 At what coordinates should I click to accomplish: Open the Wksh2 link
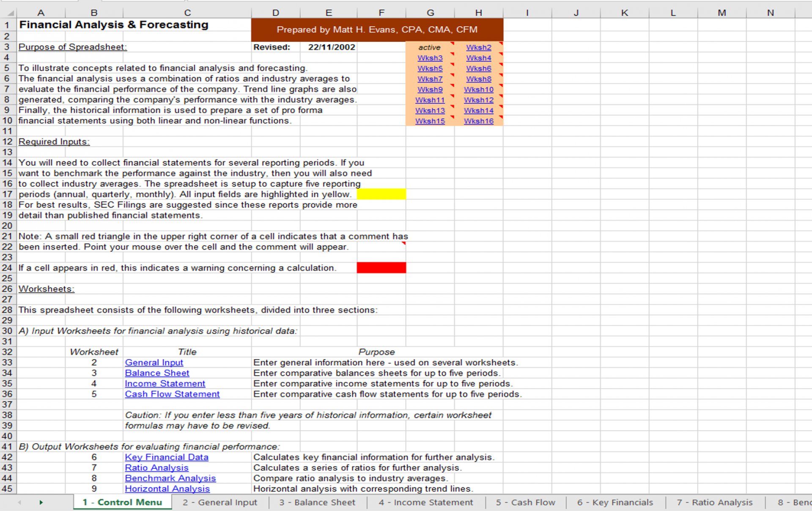coord(478,47)
